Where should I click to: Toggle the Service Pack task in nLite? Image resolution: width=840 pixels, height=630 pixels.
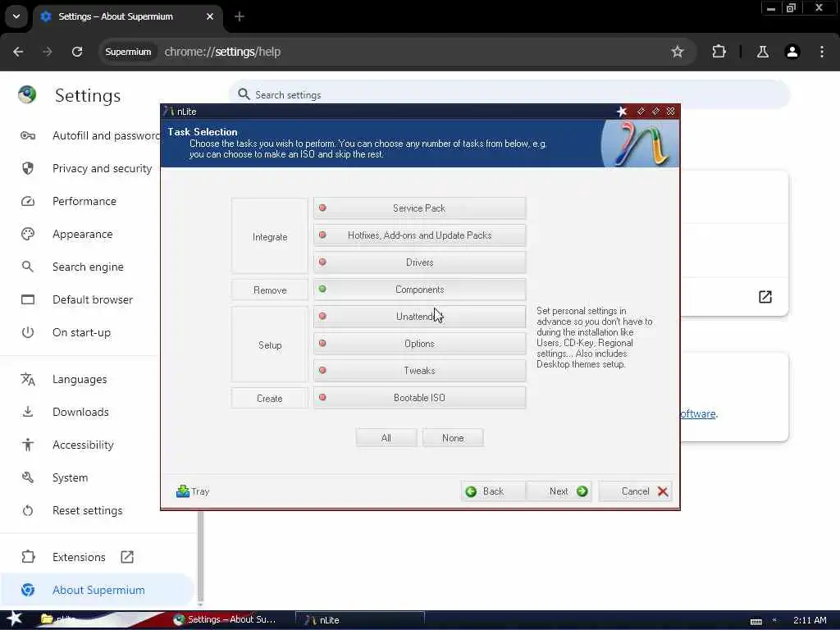pos(419,208)
